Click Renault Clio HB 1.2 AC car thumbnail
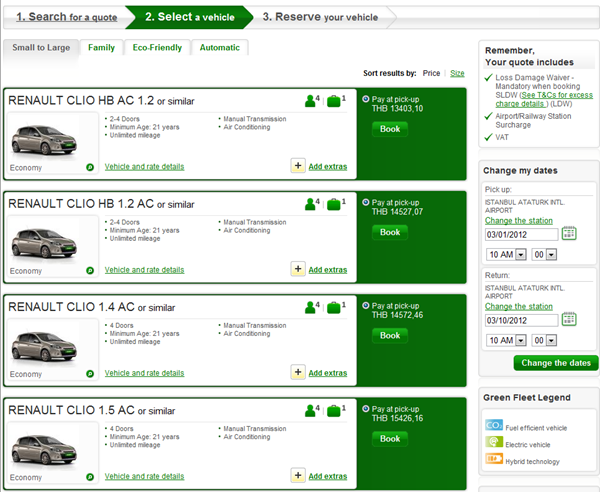This screenshot has width=600, height=492. point(44,243)
